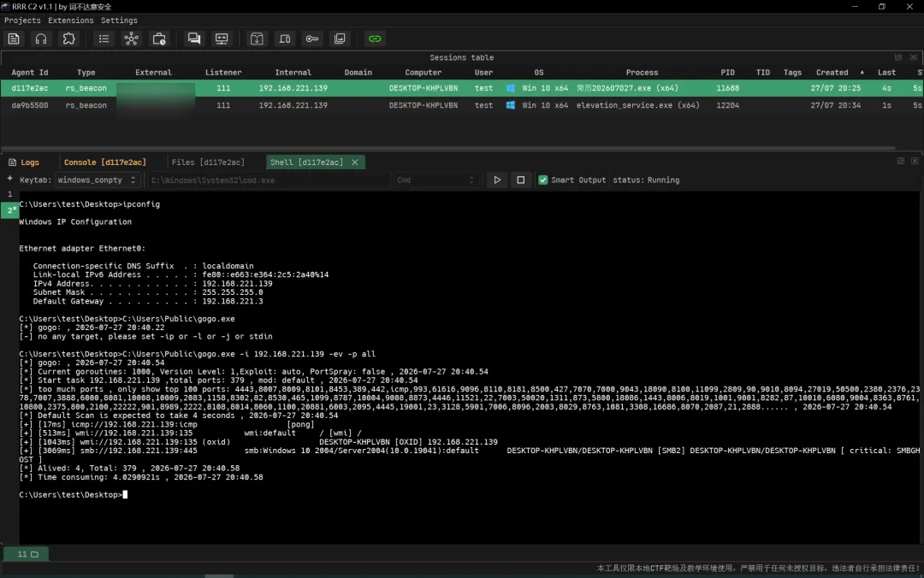
Task: Sort by Type column header
Action: point(86,73)
